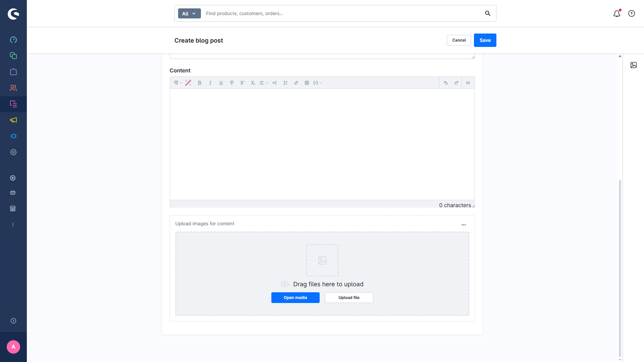This screenshot has width=644, height=362.
Task: Apply italic formatting in editor toolbar
Action: [210, 83]
